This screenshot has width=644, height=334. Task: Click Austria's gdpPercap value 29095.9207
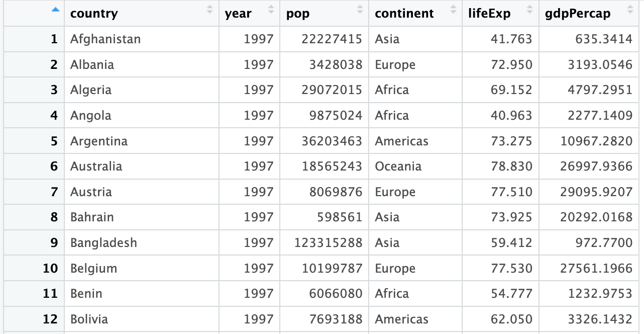pos(596,192)
